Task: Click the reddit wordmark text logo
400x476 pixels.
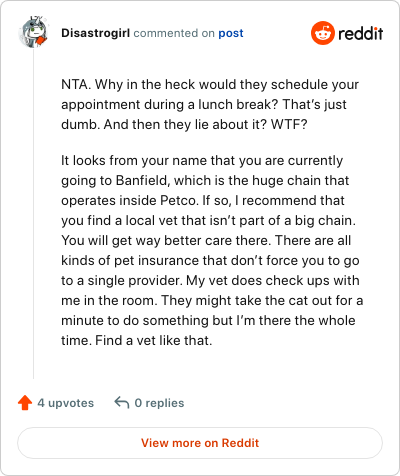Action: click(360, 33)
